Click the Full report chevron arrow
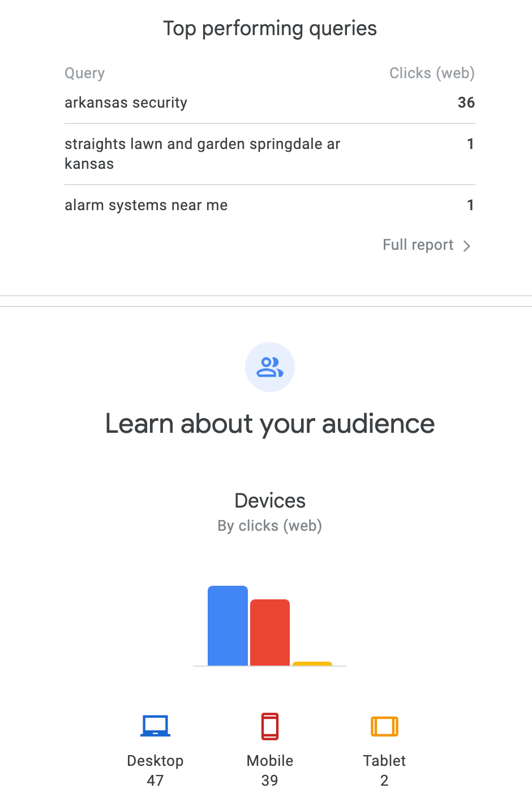The height and width of the screenshot is (801, 532). coord(467,246)
